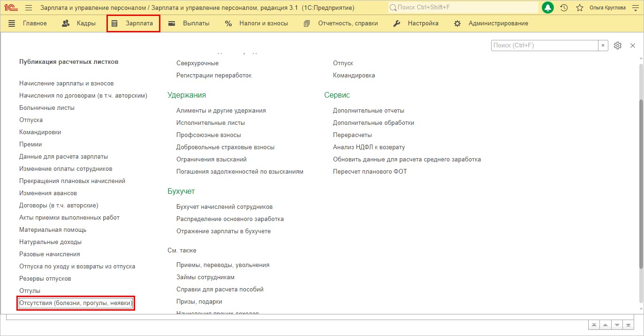Open Исполнительные листы
The width and height of the screenshot is (644, 336).
point(211,122)
